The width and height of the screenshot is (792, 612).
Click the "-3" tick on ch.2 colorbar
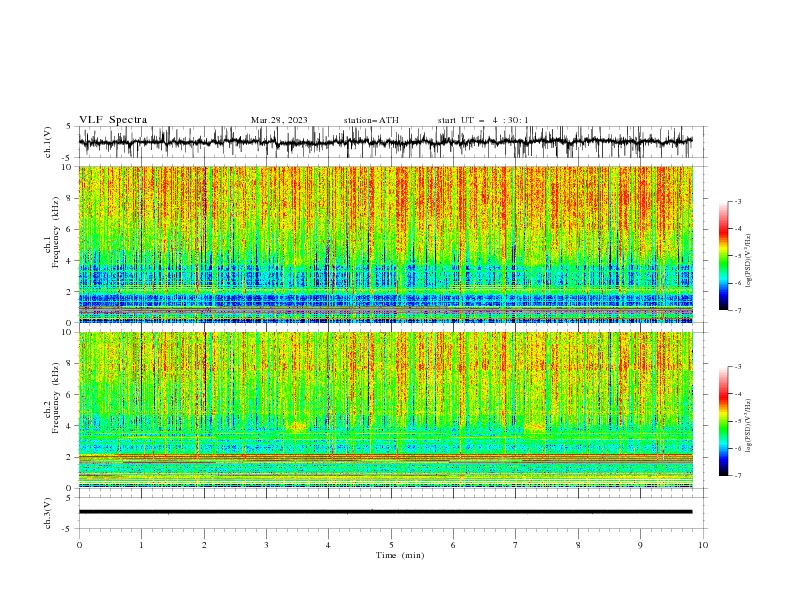tap(738, 367)
